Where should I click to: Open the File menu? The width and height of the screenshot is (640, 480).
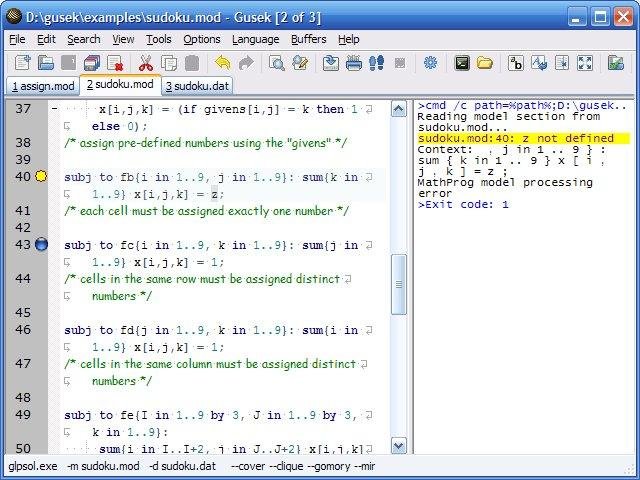(17, 40)
